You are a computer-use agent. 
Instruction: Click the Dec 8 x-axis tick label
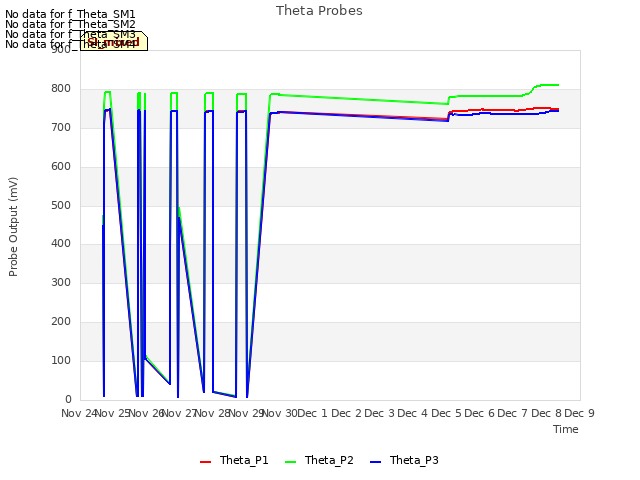pyautogui.click(x=546, y=413)
